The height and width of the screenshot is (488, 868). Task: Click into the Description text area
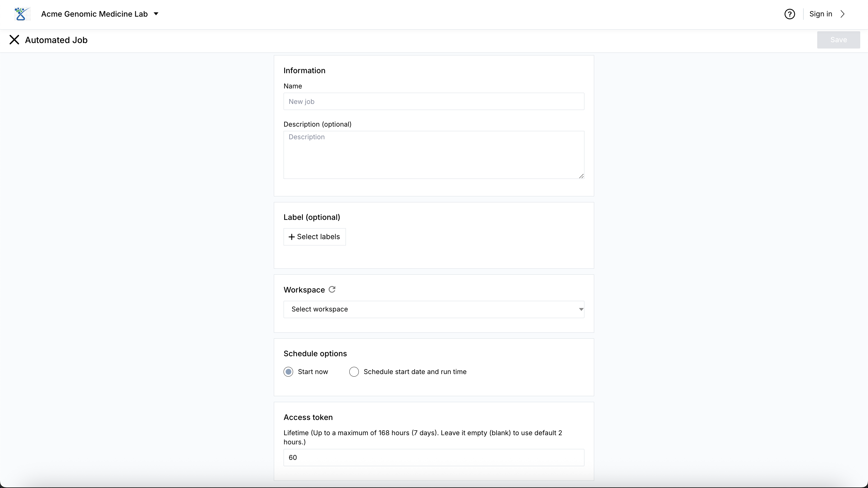(x=434, y=155)
